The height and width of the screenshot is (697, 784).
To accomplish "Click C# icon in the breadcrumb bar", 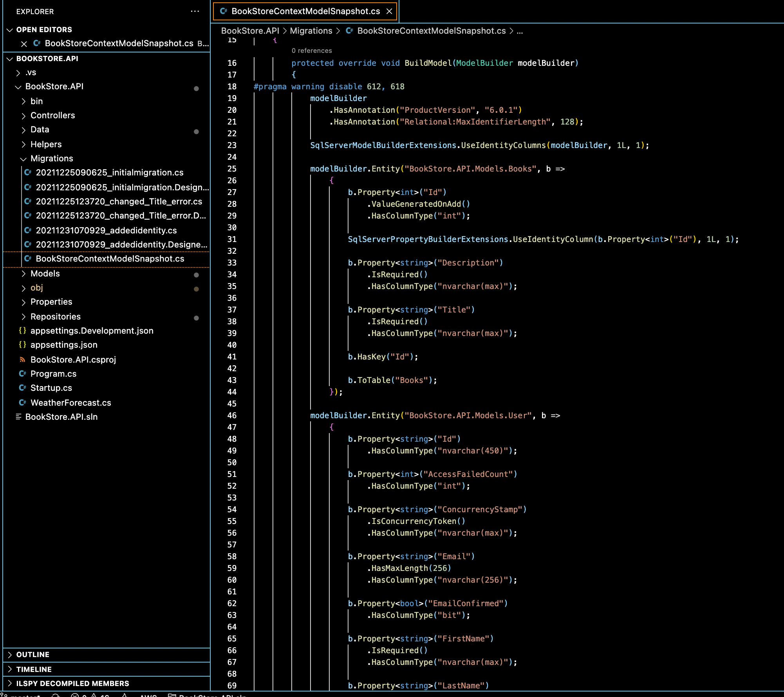I will tap(349, 31).
